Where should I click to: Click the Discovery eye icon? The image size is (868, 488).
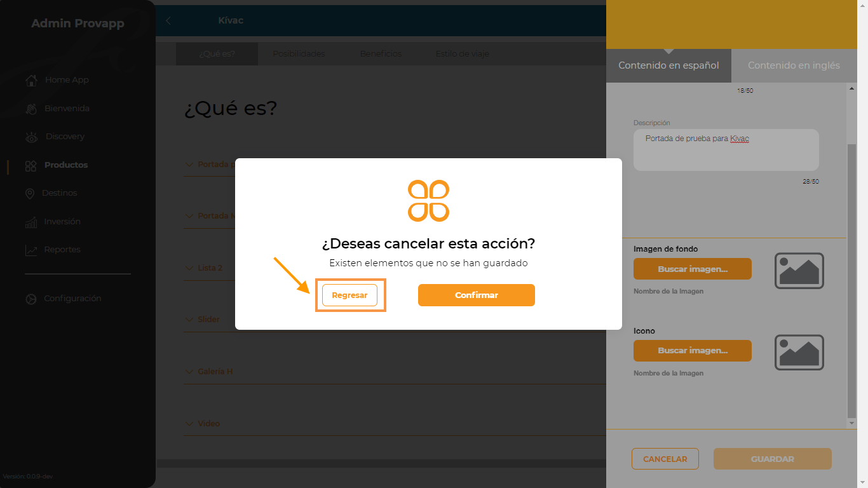[x=31, y=137]
